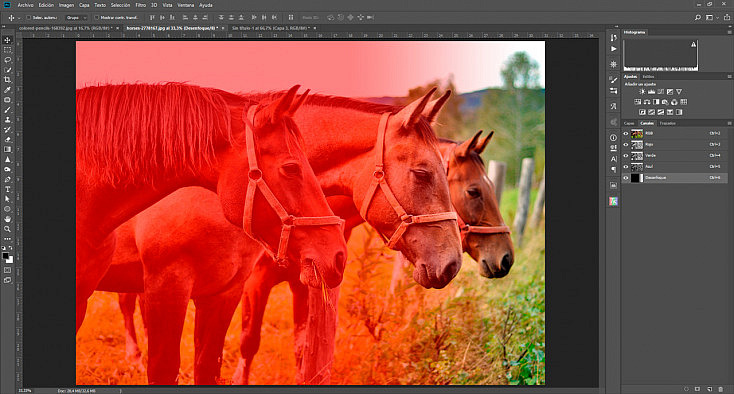
Task: Open the Imagen menu
Action: [66, 5]
